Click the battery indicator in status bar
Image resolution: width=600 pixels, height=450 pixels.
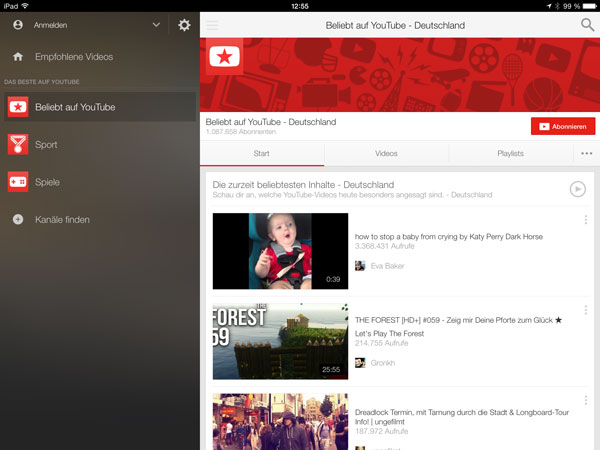click(x=590, y=6)
